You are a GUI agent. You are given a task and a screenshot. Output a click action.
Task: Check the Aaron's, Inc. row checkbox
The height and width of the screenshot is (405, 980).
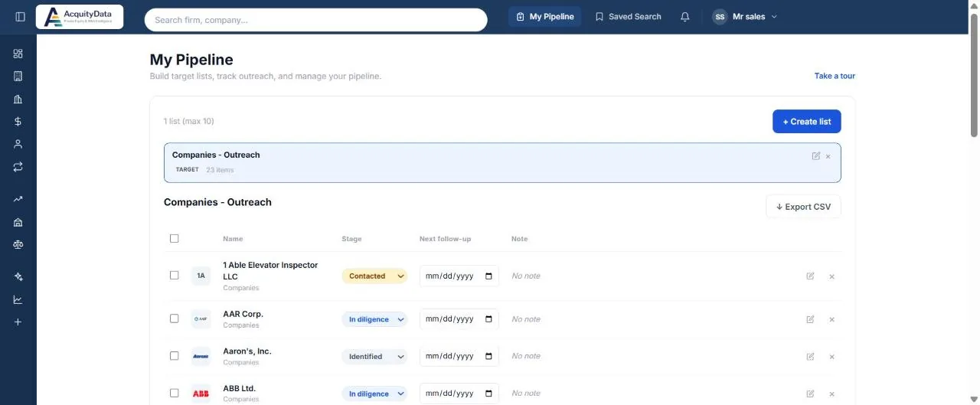point(175,356)
